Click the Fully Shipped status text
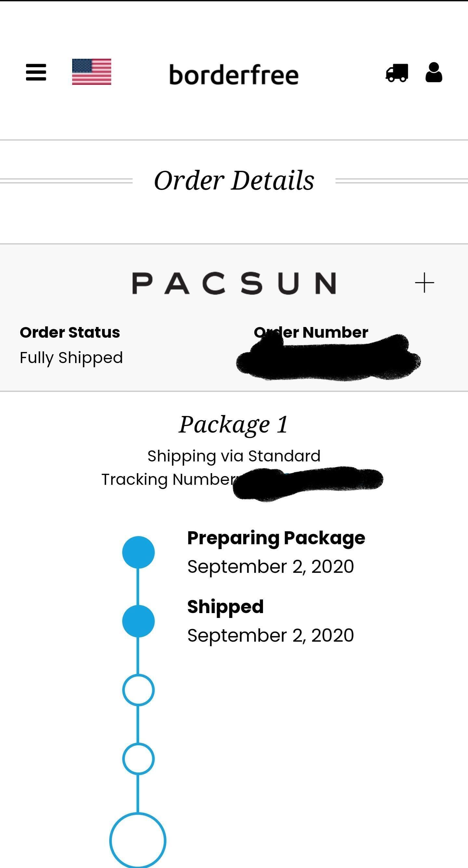 (x=71, y=358)
